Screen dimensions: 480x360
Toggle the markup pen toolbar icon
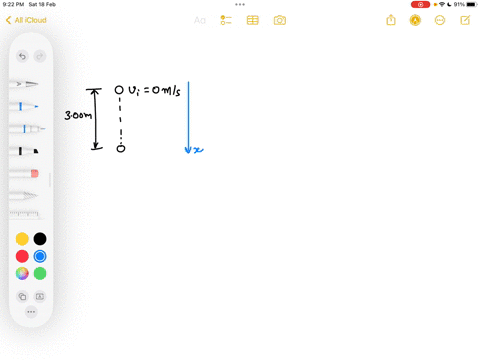pyautogui.click(x=415, y=20)
